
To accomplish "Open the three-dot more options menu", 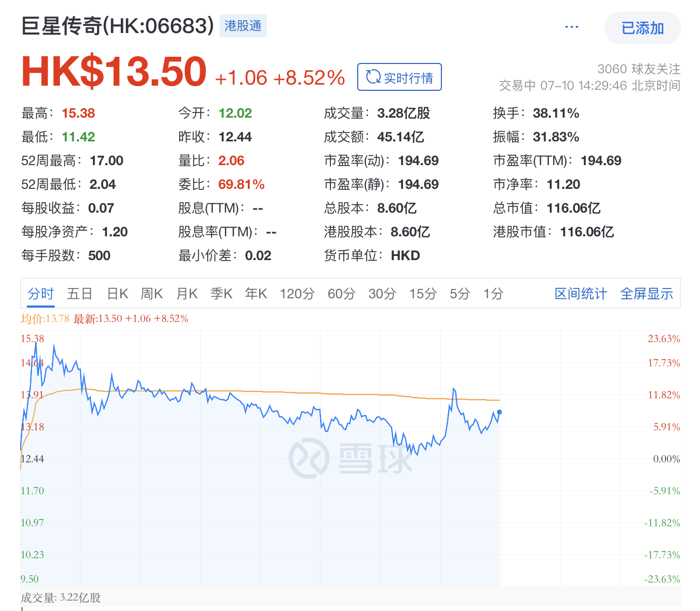I will [x=571, y=27].
